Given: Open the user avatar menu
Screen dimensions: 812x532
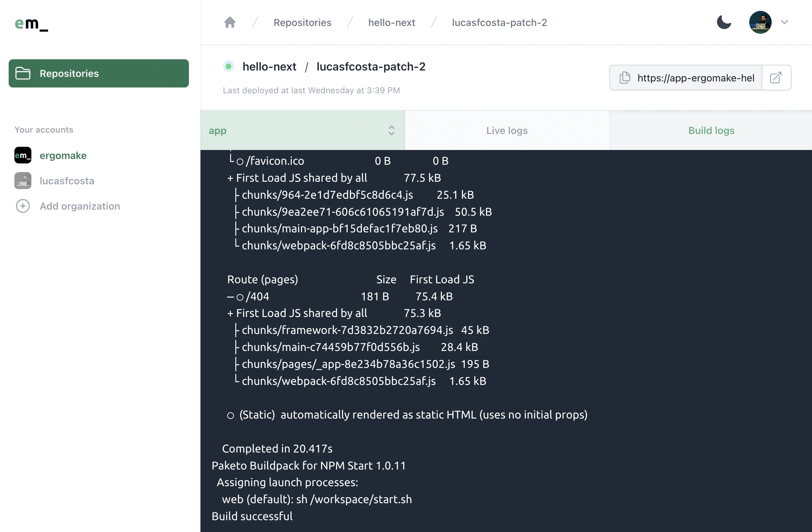Looking at the screenshot, I should pyautogui.click(x=760, y=22).
